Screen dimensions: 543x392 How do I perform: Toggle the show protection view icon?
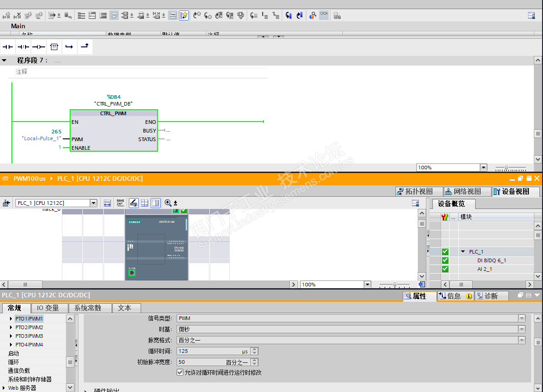point(134,203)
